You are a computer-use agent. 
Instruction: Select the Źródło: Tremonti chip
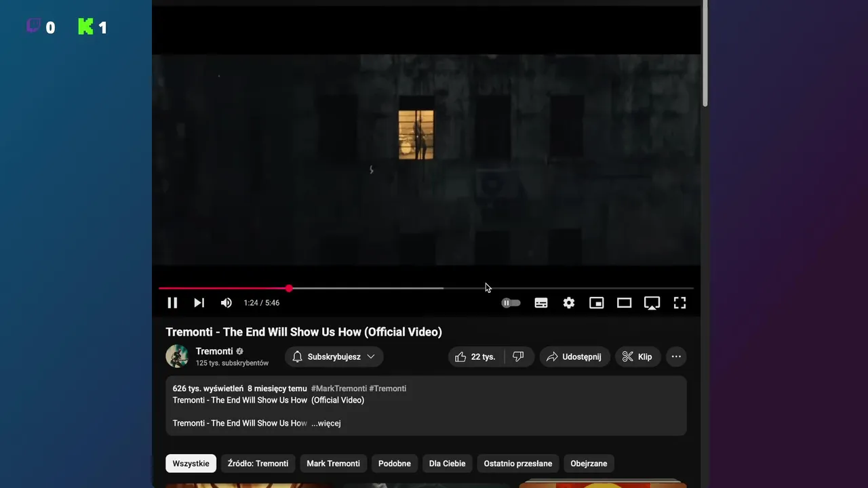coord(258,464)
